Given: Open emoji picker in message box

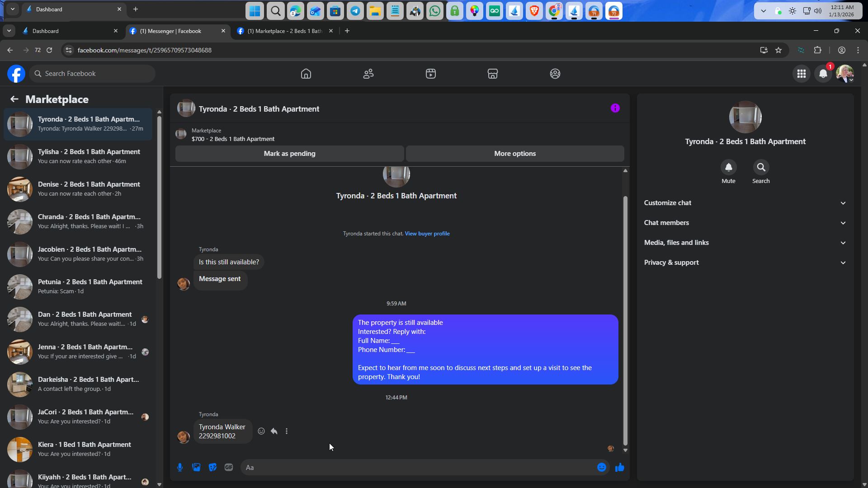Looking at the screenshot, I should 601,467.
